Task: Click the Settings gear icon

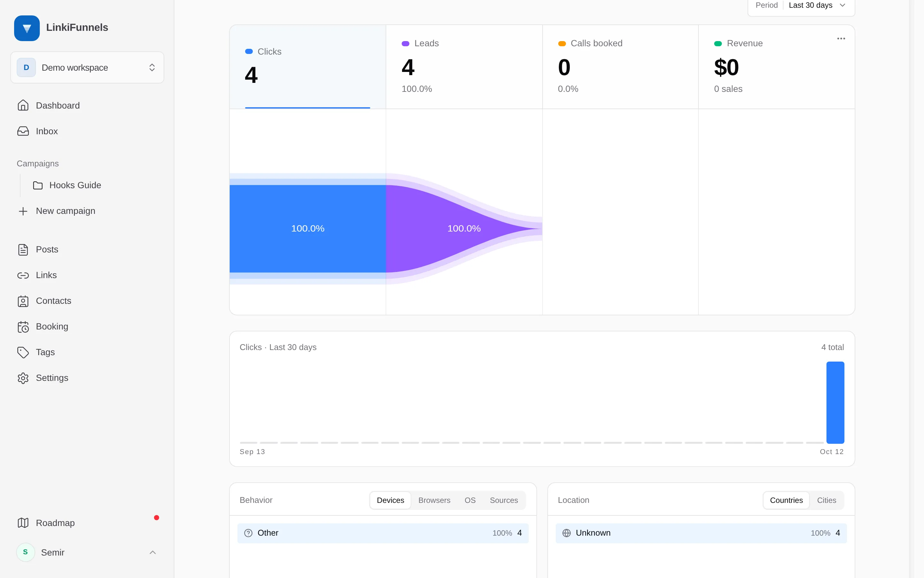Action: (x=23, y=378)
